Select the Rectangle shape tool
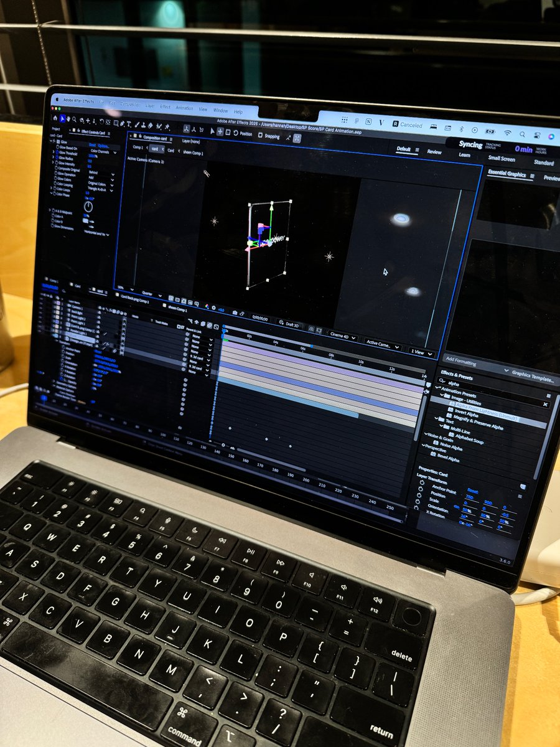The width and height of the screenshot is (560, 747). coord(116,123)
